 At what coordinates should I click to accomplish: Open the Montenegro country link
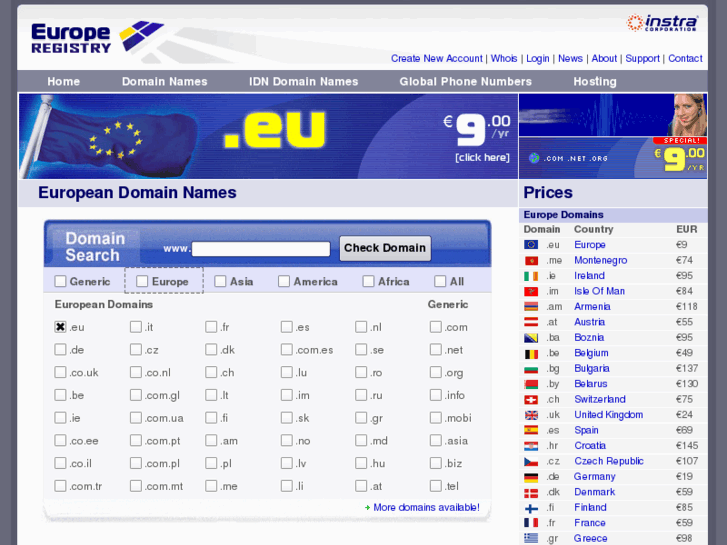pos(600,261)
